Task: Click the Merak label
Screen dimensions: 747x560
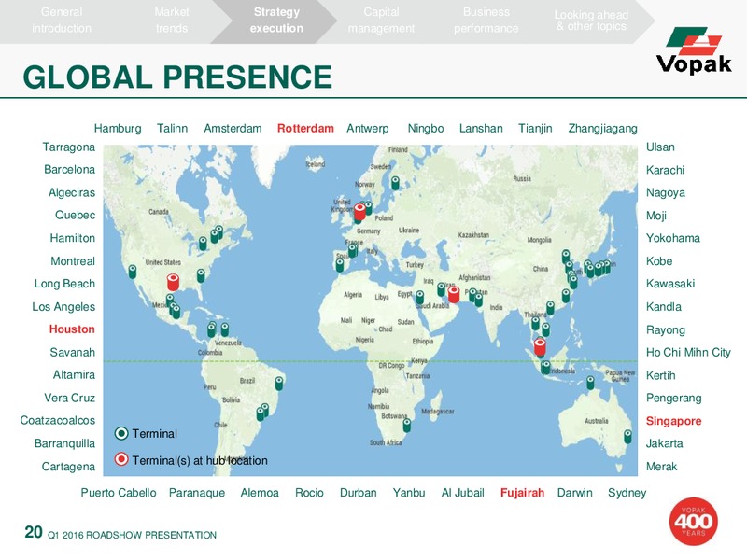Action: pos(662,467)
